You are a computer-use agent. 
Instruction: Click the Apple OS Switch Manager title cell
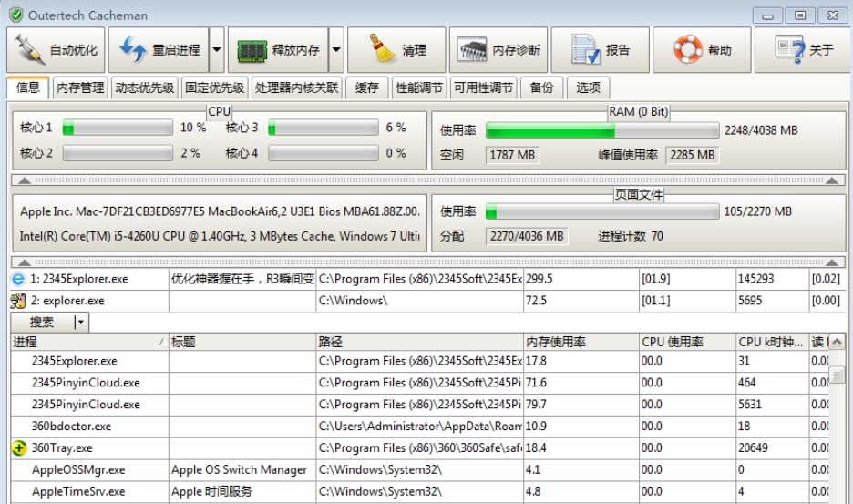242,469
